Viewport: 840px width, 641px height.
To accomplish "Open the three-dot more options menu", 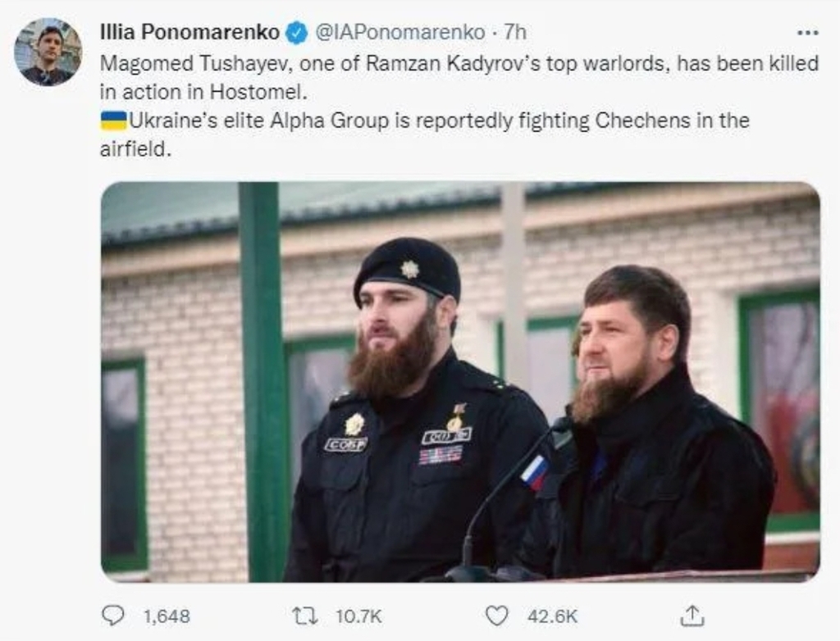I will 807,33.
